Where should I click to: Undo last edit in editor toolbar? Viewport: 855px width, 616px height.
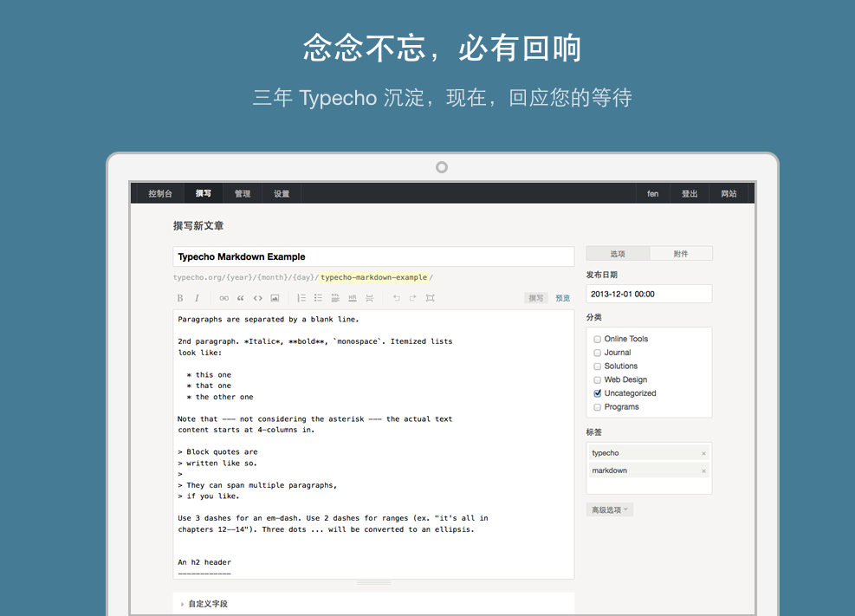pos(396,298)
